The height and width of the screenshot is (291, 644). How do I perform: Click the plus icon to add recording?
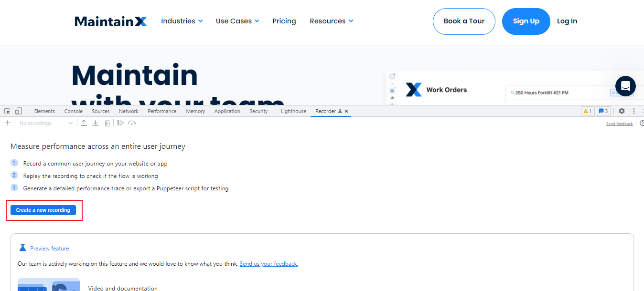pos(7,123)
